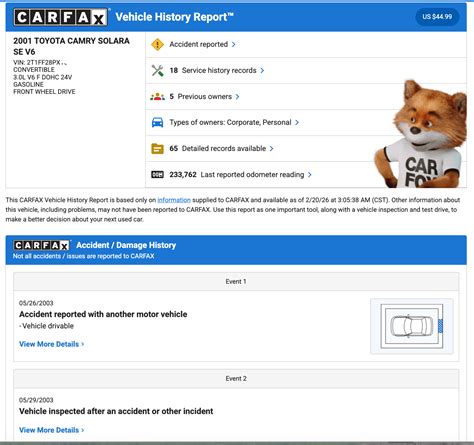This screenshot has width=474, height=445.
Task: Expand 18 Service history records chevron
Action: [262, 70]
